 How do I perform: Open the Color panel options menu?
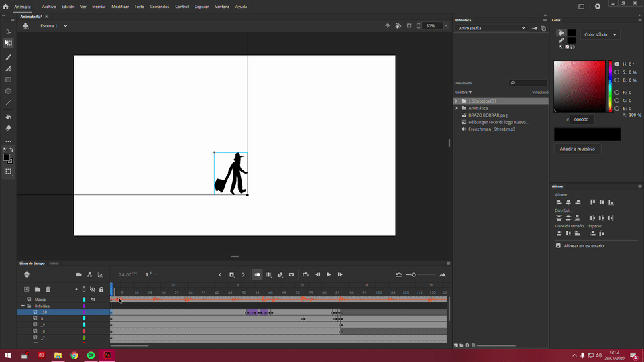click(x=639, y=20)
